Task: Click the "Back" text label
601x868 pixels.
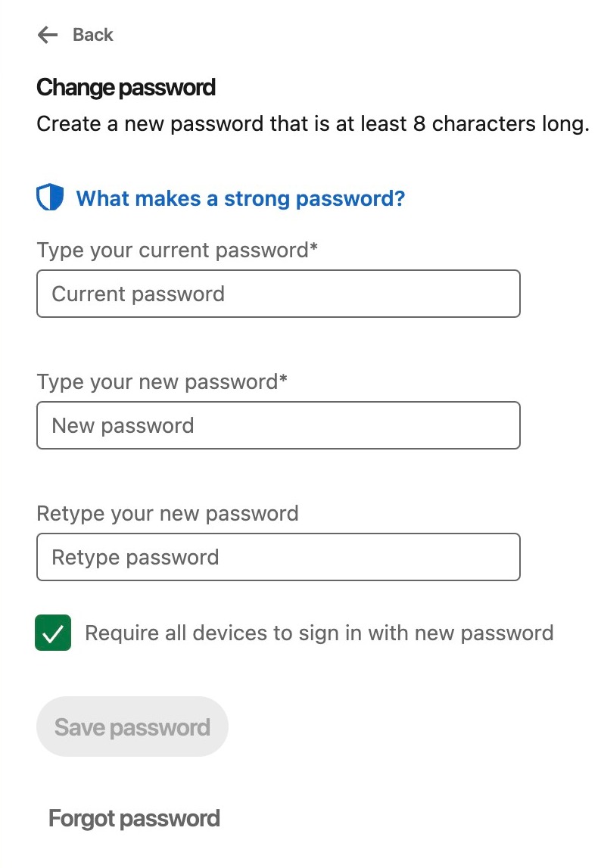Action: click(x=92, y=35)
